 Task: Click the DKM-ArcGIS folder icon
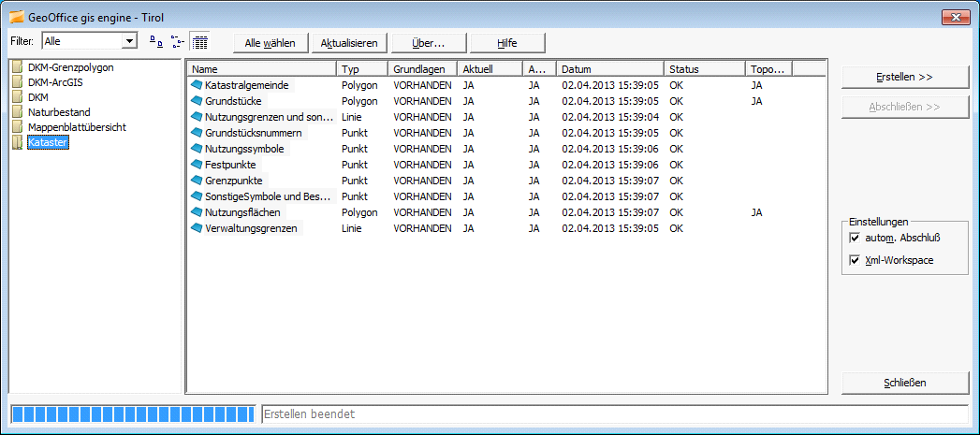pyautogui.click(x=17, y=82)
